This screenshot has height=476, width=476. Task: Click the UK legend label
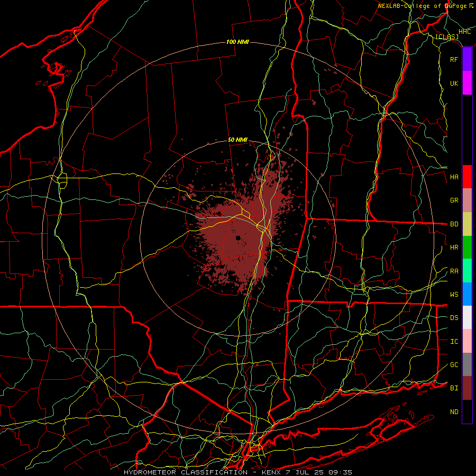click(454, 83)
